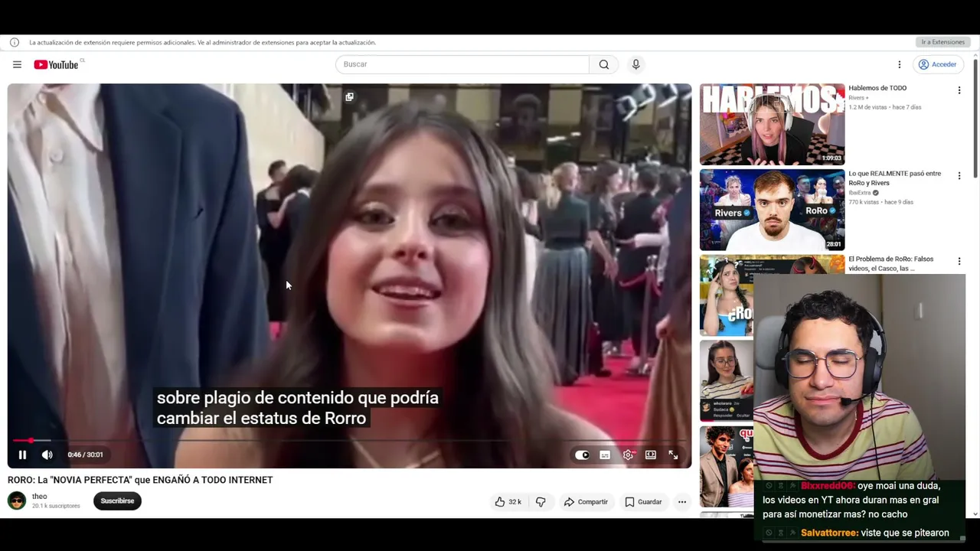Subscribe with the Suscribirse button
980x551 pixels.
pos(117,501)
